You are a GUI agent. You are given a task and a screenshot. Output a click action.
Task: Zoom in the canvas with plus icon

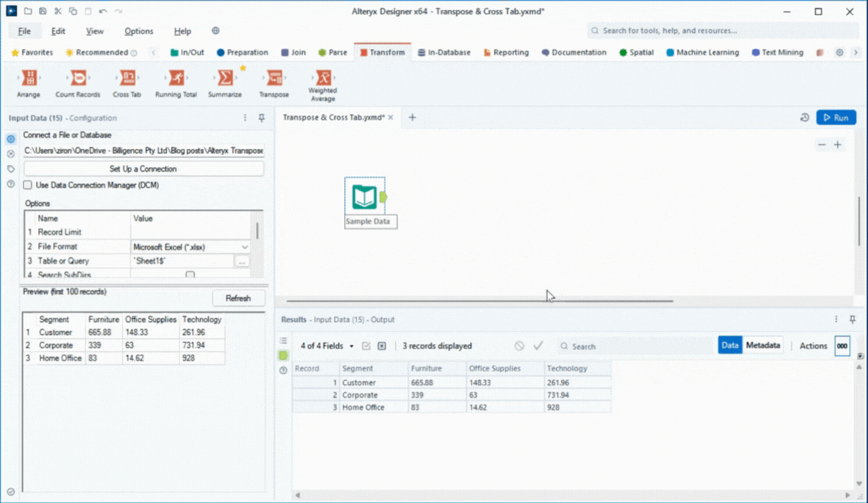coord(837,144)
